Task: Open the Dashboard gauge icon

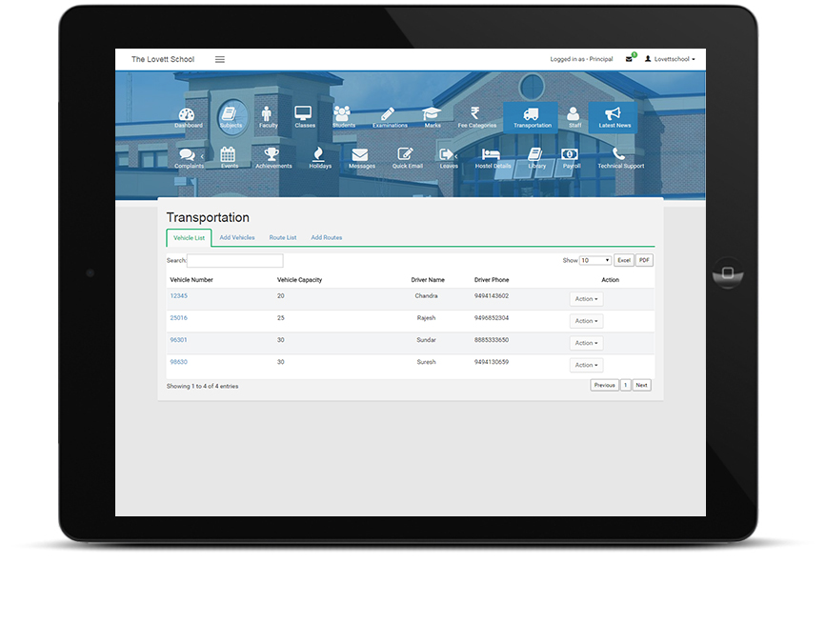Action: [x=188, y=115]
